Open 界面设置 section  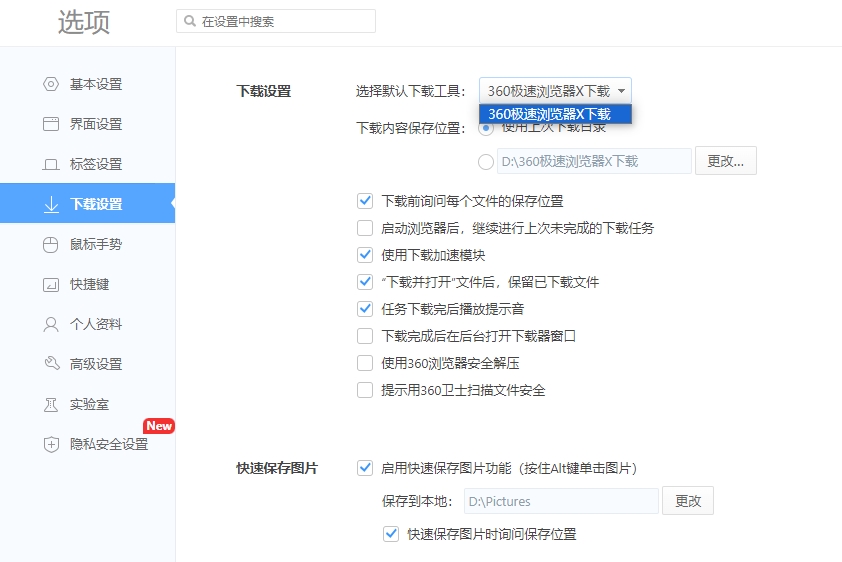88,124
